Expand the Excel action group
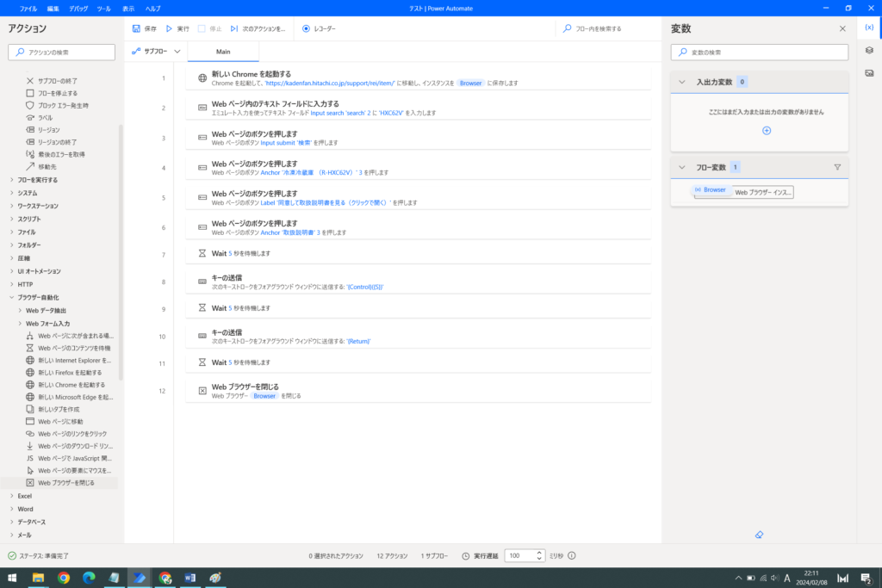The width and height of the screenshot is (882, 588). pos(24,496)
